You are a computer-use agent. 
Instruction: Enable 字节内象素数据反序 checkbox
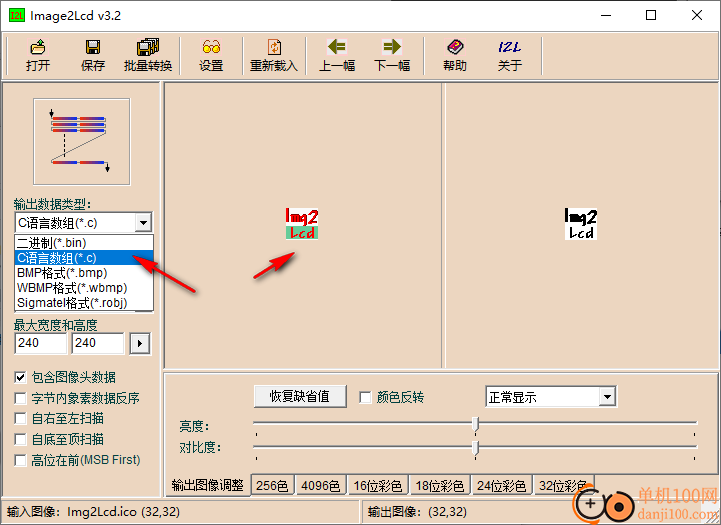(20, 398)
